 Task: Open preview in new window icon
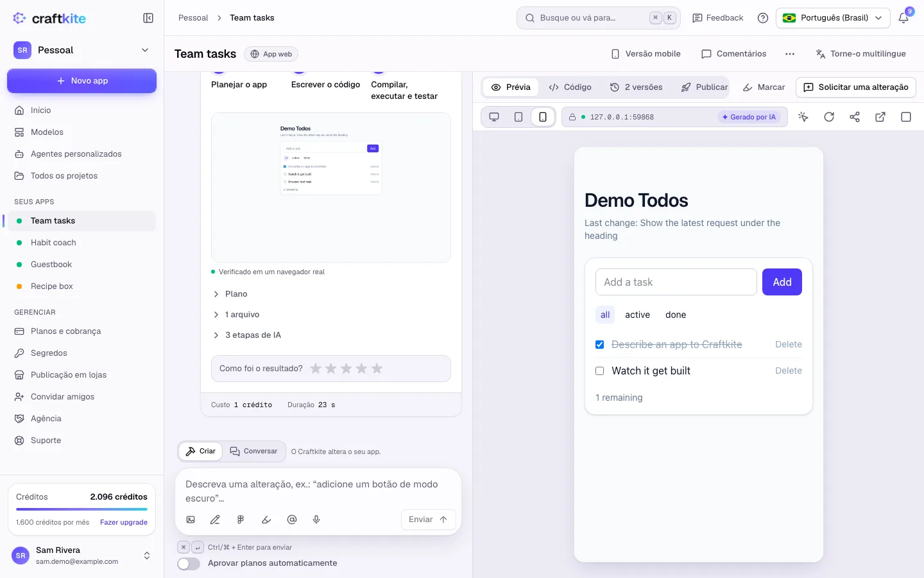(880, 117)
